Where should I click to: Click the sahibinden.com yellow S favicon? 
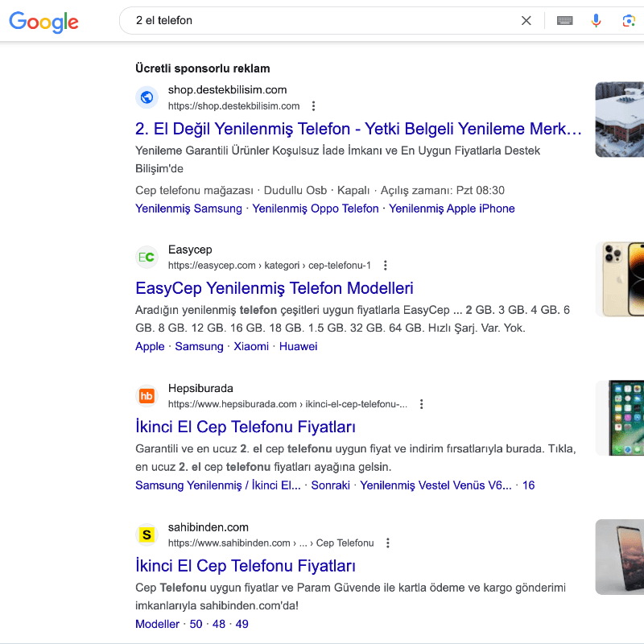click(147, 535)
